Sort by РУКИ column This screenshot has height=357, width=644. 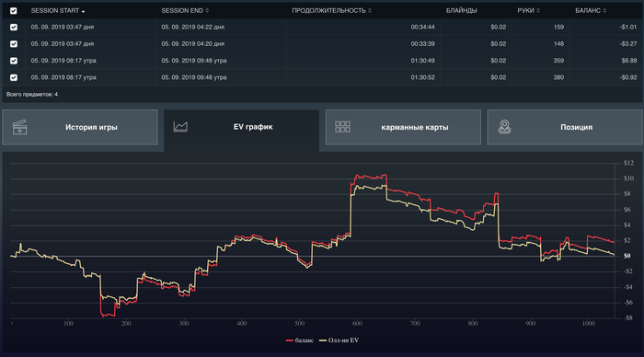pyautogui.click(x=528, y=11)
